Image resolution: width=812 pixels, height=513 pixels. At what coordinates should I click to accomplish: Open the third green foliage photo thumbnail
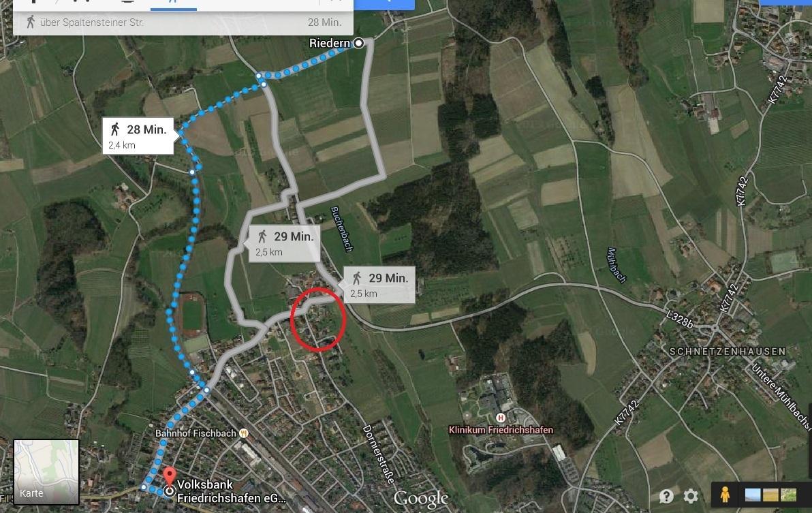(x=788, y=495)
